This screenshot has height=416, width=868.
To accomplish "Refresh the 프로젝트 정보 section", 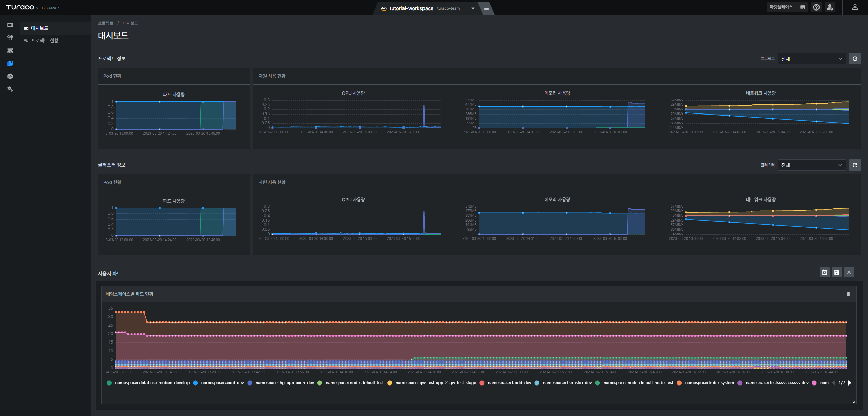I will click(x=855, y=59).
